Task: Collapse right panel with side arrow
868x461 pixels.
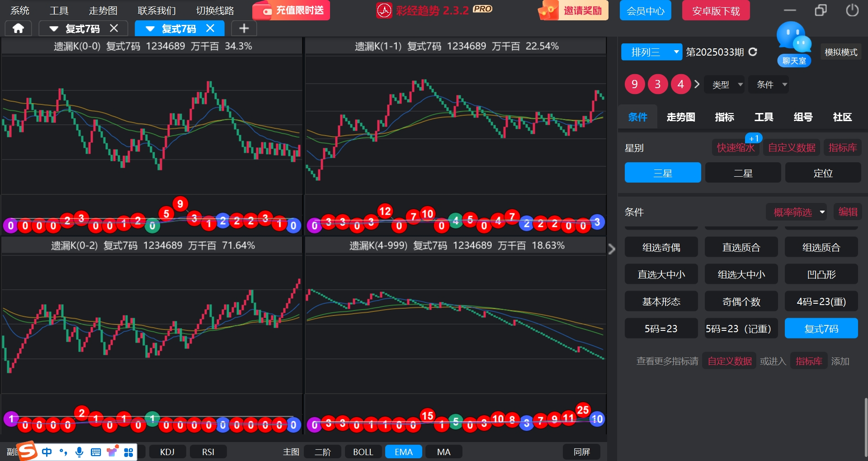Action: (612, 249)
